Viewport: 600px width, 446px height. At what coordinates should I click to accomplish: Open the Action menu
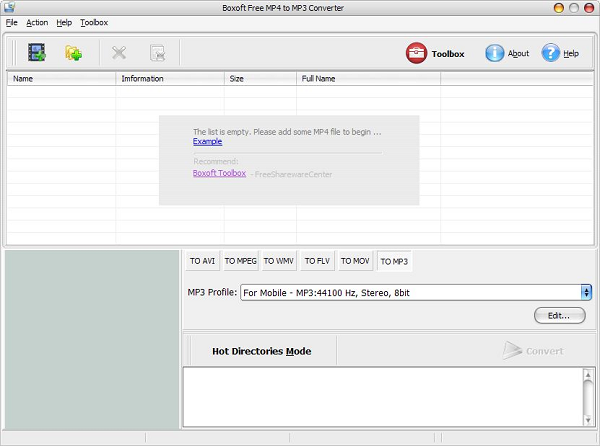click(37, 23)
